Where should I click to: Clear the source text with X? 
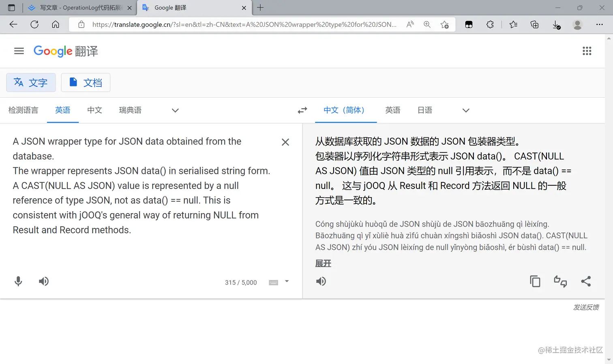[285, 142]
